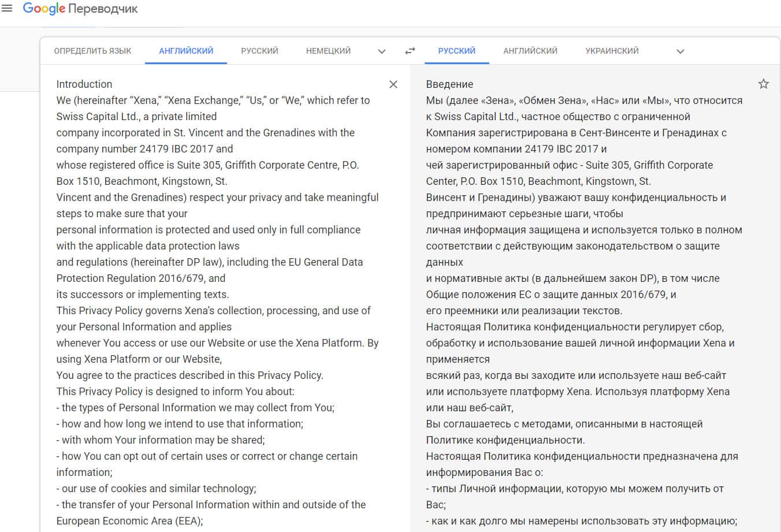This screenshot has height=532, width=781.
Task: Expand more source languages dropdown
Action: point(382,51)
